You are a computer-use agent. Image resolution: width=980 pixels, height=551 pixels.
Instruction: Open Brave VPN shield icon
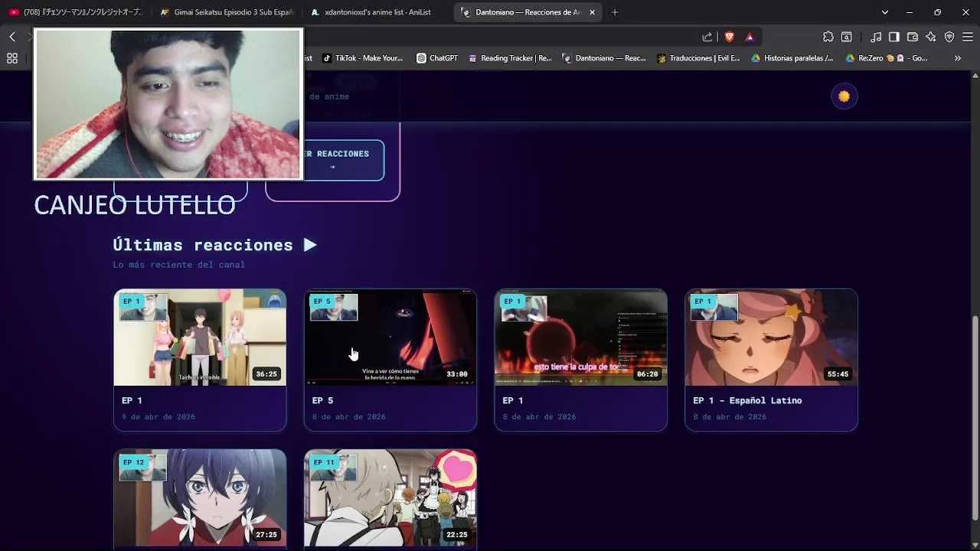(949, 37)
